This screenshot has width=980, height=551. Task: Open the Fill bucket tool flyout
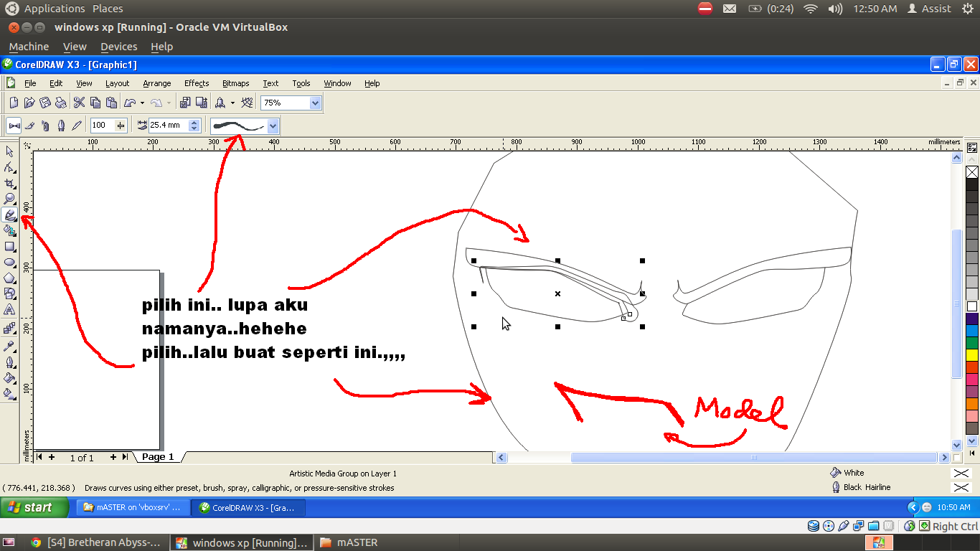click(x=10, y=377)
